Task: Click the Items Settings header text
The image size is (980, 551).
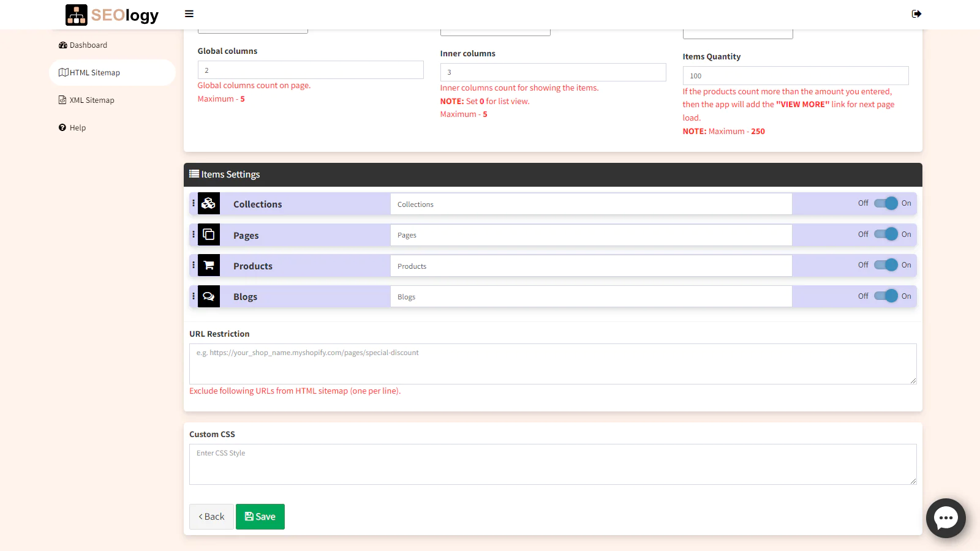Action: pos(230,174)
